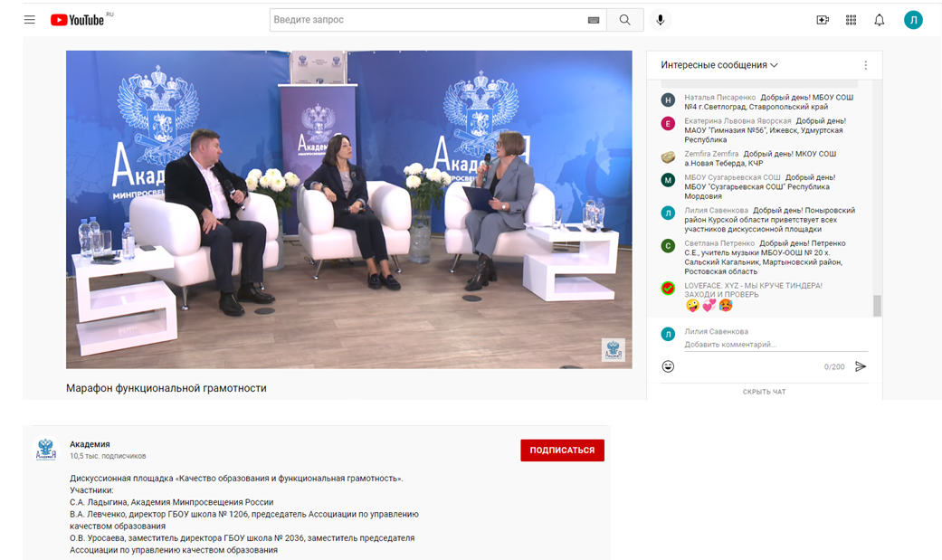Click the video player area
This screenshot has width=942, height=560.
[x=349, y=209]
